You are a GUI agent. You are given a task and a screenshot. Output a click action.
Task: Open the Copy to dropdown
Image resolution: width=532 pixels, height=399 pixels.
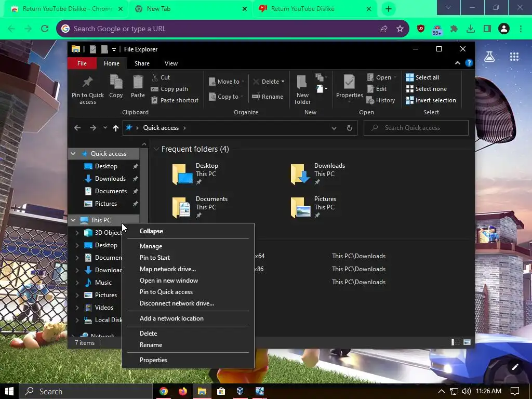(x=226, y=97)
